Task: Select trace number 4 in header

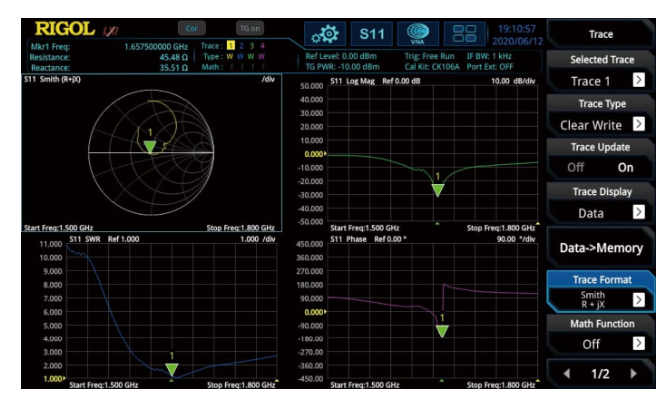Action: 262,46
